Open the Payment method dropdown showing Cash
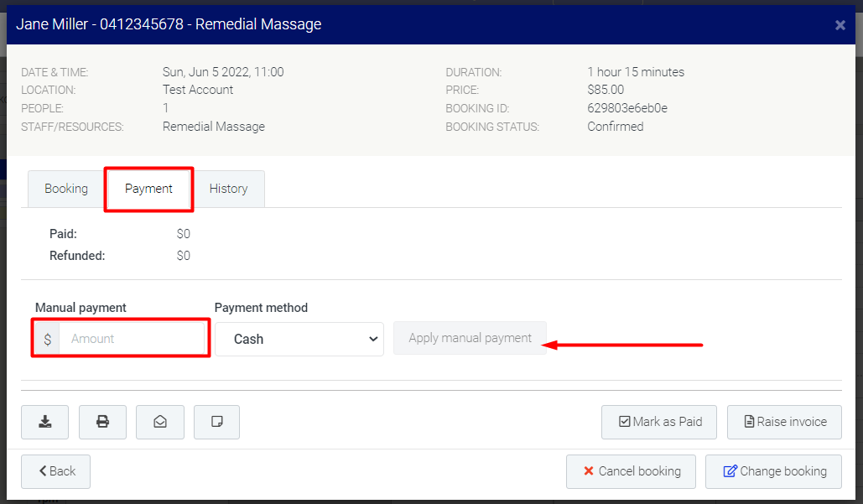The width and height of the screenshot is (863, 504). pyautogui.click(x=299, y=339)
